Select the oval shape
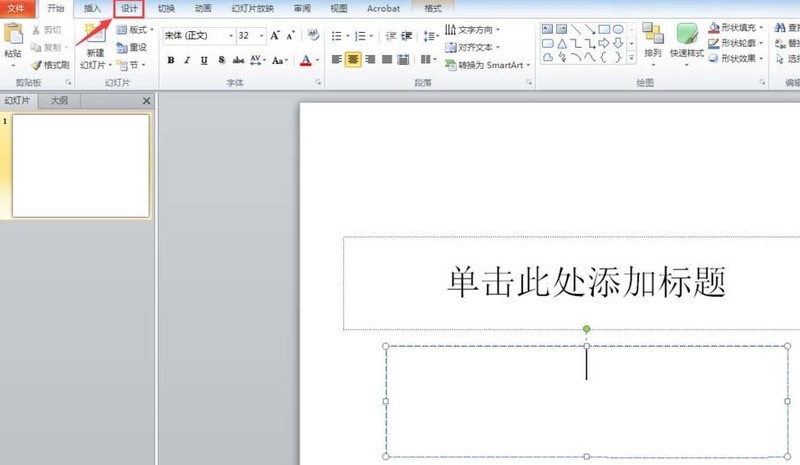This screenshot has height=465, width=800. pos(618,29)
